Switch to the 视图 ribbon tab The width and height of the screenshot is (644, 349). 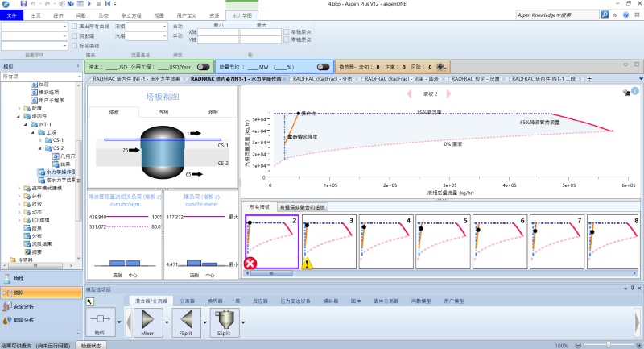159,15
